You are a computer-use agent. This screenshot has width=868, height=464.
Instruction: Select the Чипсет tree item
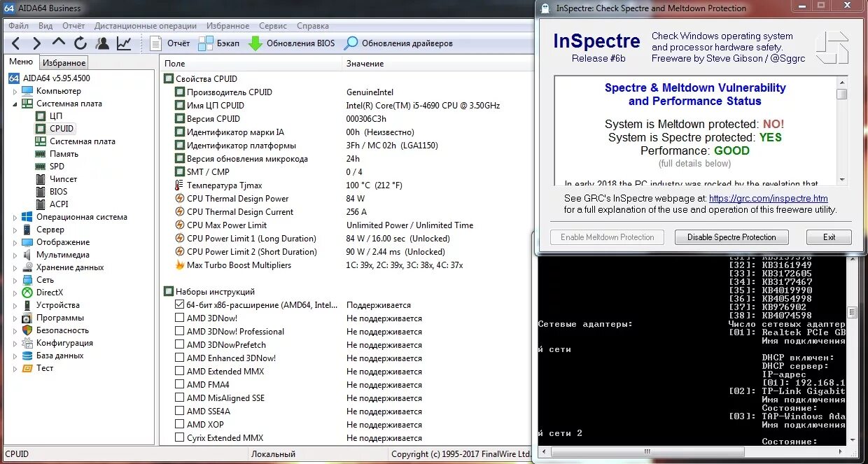[x=57, y=179]
